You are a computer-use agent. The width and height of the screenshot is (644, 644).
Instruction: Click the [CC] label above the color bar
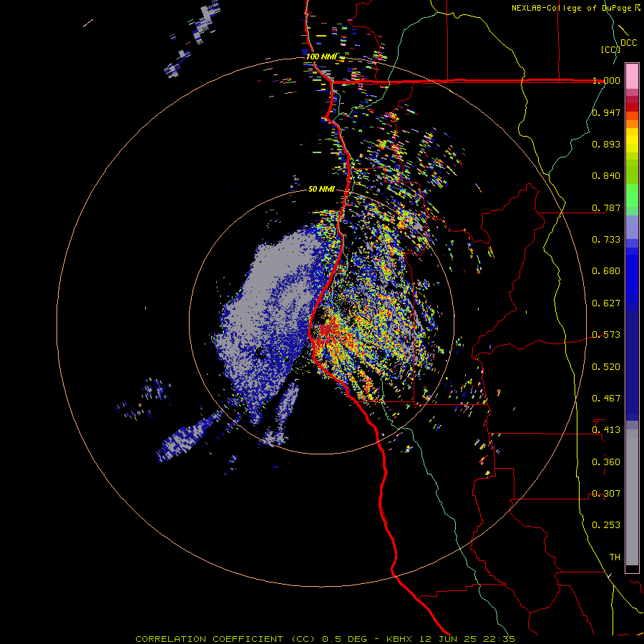point(610,49)
